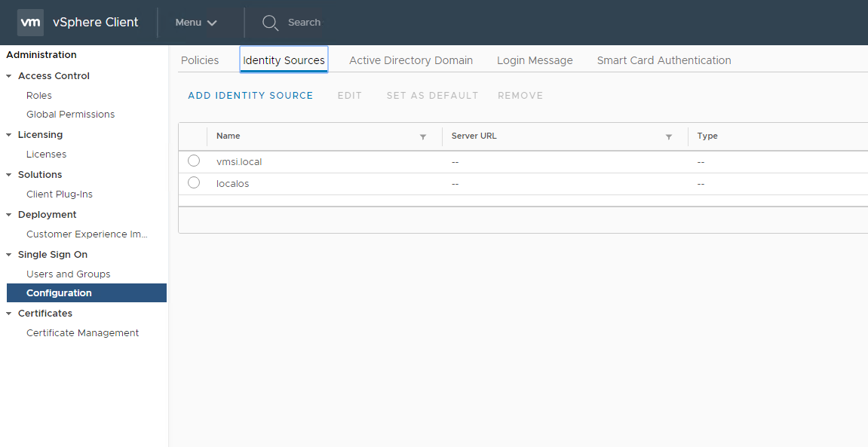Collapse the Licensing section arrow
Image resolution: width=868 pixels, height=447 pixels.
pos(9,135)
